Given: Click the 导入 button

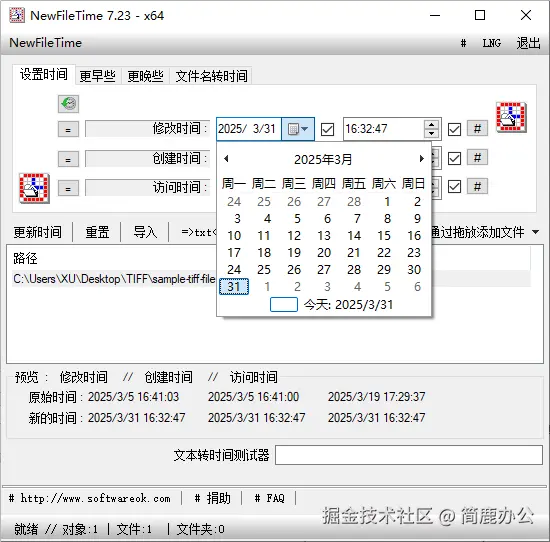Looking at the screenshot, I should tap(145, 232).
